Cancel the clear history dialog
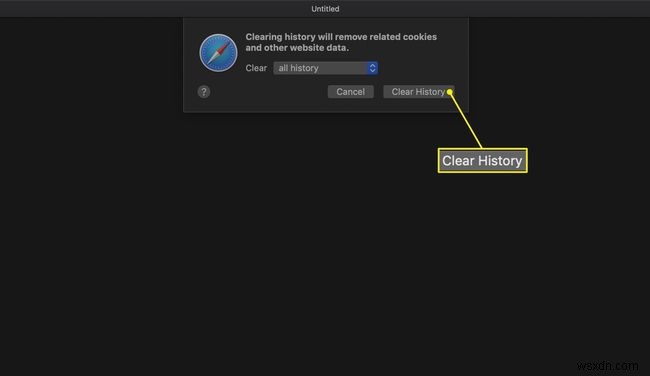The height and width of the screenshot is (376, 650). coord(350,92)
